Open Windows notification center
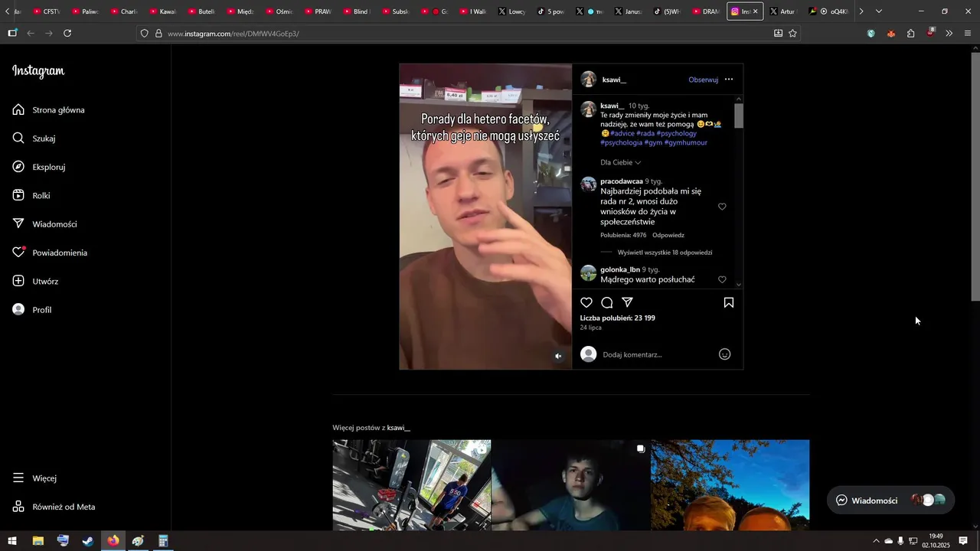 [x=963, y=541]
